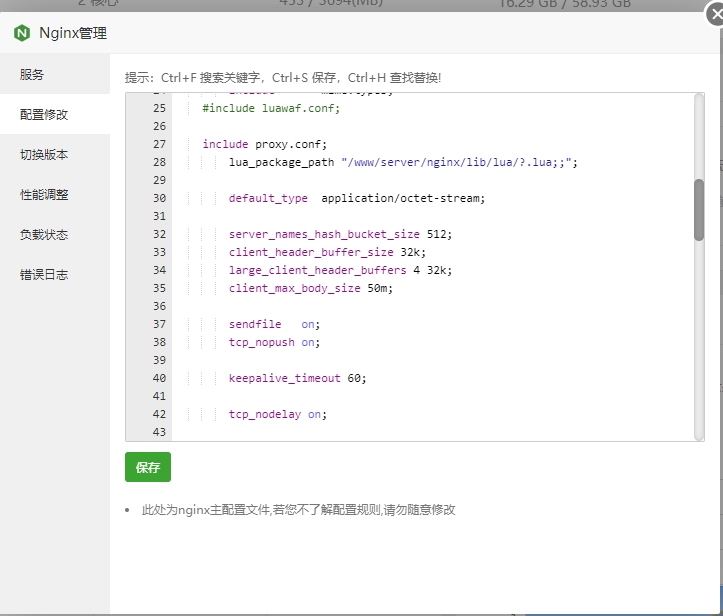Click the '60;' value on line 40
723x616 pixels.
357,378
